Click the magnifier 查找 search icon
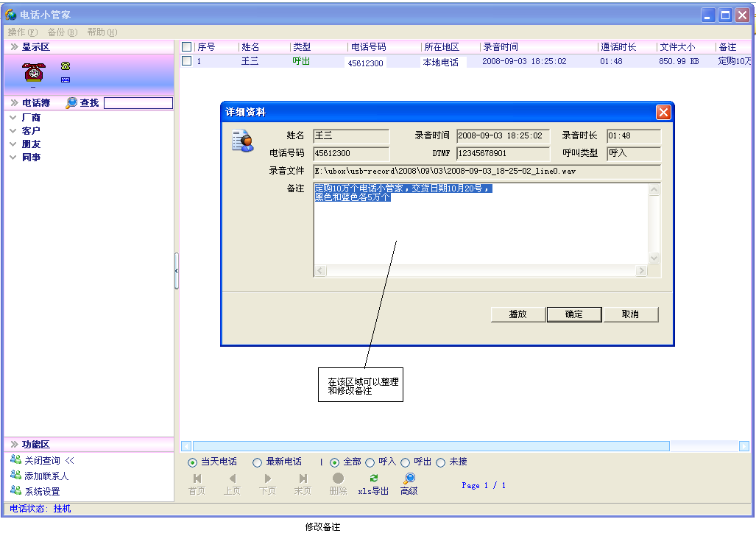This screenshot has width=756, height=547. pos(71,103)
